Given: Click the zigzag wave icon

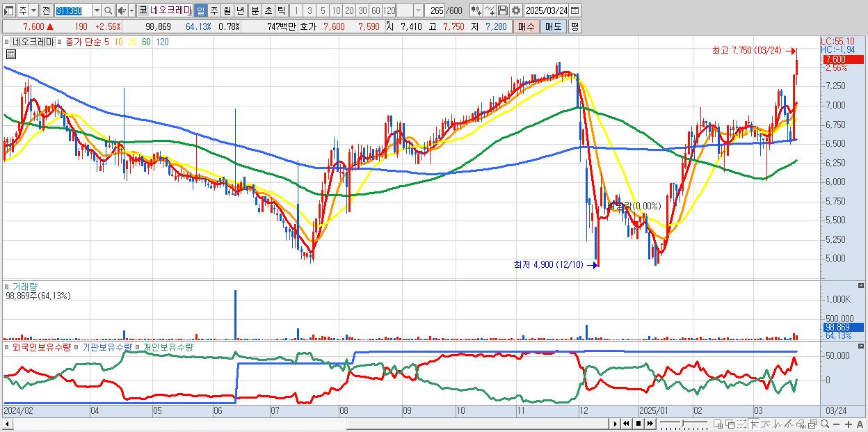Looking at the screenshot, I should 778,424.
